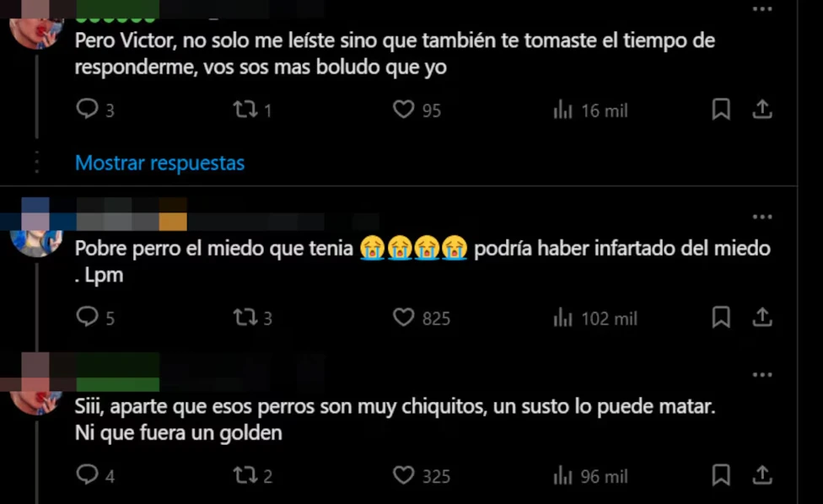Like the Victor reply with 95 likes
The image size is (823, 504).
pyautogui.click(x=405, y=110)
